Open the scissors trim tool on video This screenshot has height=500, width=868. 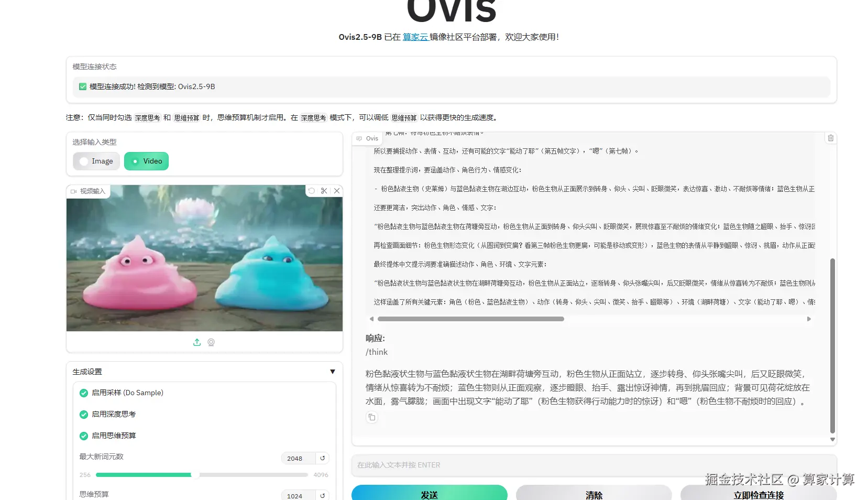click(x=324, y=191)
